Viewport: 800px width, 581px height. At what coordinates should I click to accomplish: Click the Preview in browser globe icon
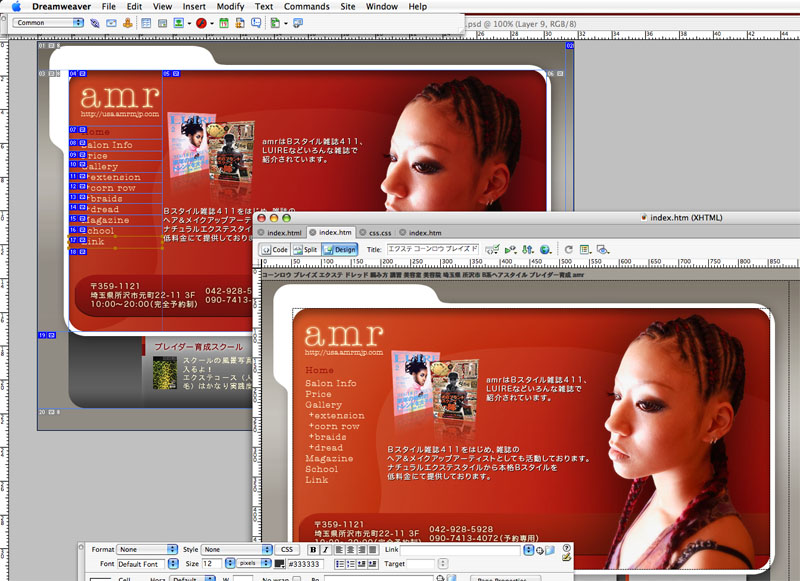point(546,249)
